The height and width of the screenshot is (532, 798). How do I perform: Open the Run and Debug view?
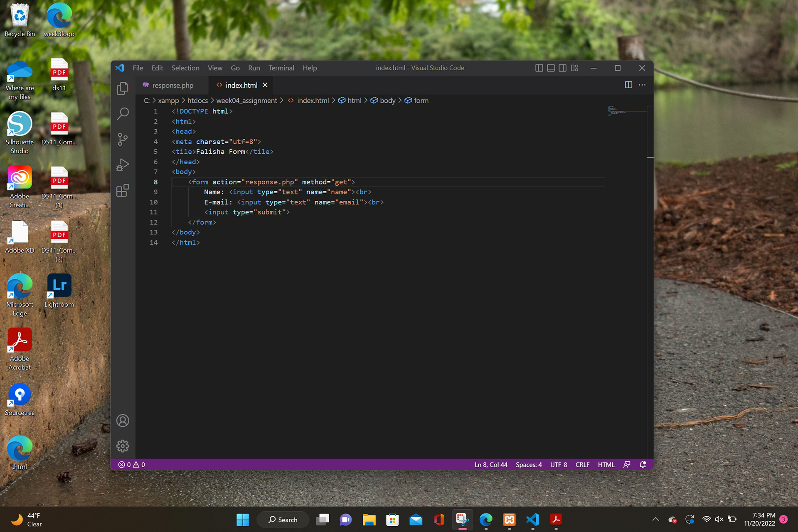pos(123,165)
